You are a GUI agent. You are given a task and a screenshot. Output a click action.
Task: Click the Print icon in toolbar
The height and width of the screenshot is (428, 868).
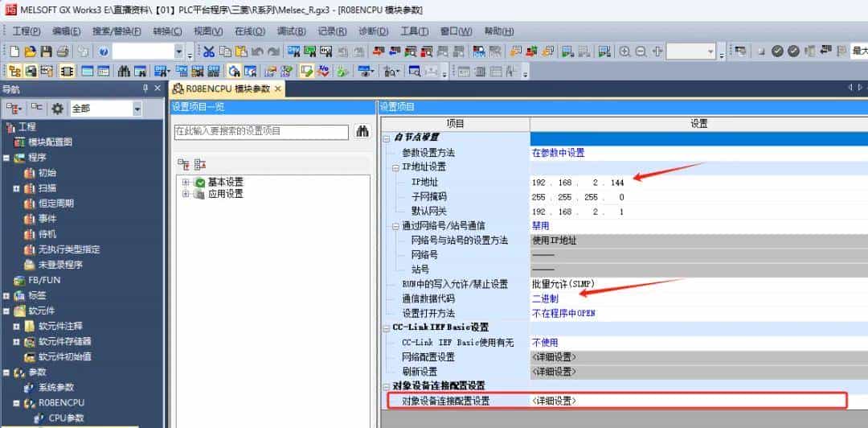coord(63,51)
